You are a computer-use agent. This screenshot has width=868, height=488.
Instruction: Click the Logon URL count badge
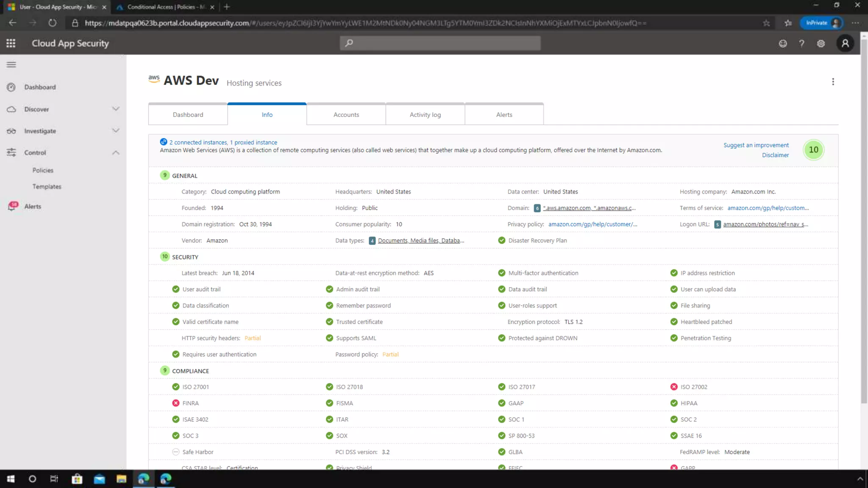(x=717, y=225)
